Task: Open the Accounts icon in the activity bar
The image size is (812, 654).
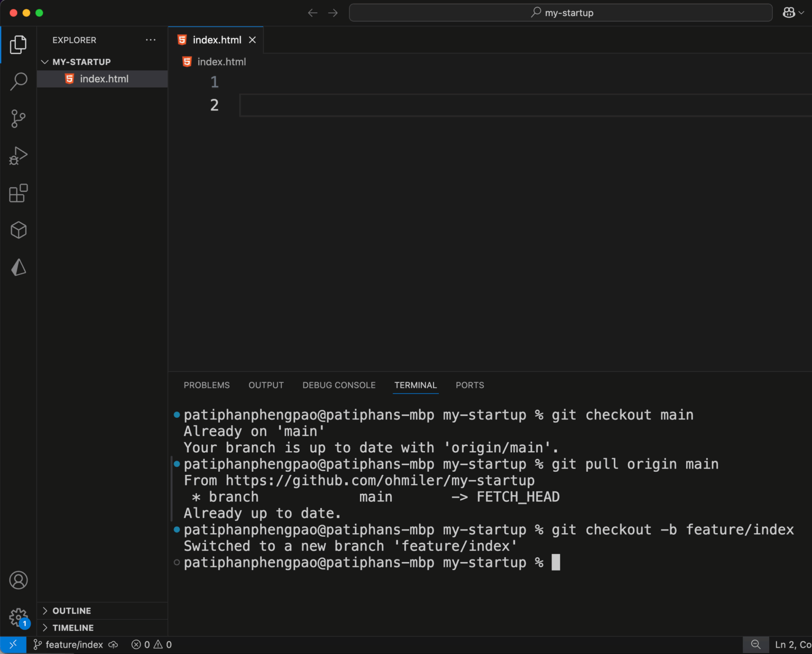Action: tap(18, 580)
